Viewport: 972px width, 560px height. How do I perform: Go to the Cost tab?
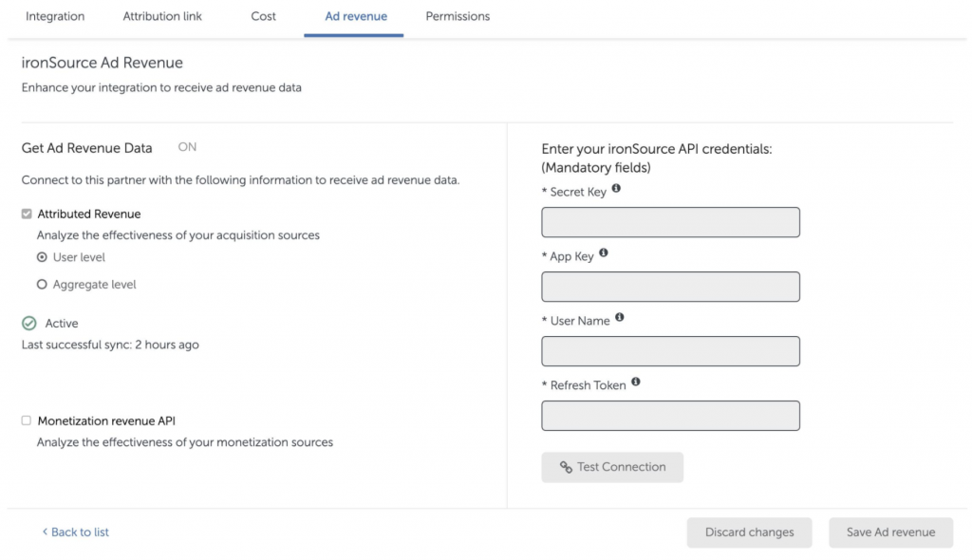(x=264, y=16)
